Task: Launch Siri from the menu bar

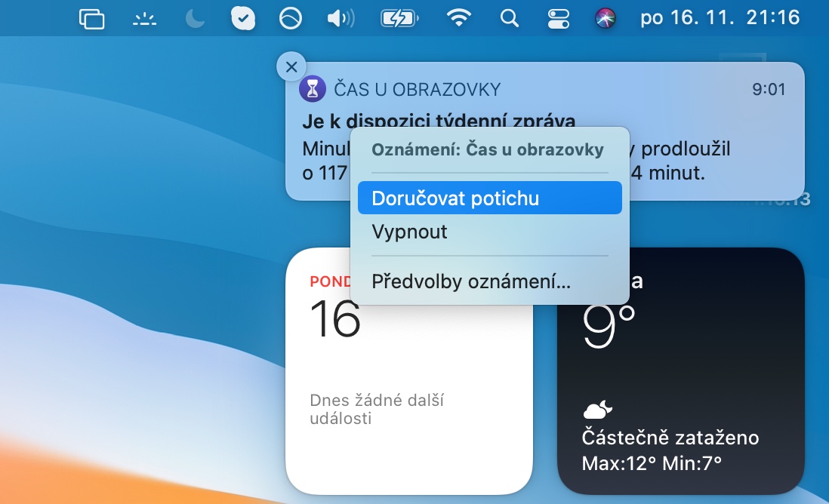Action: (x=606, y=19)
